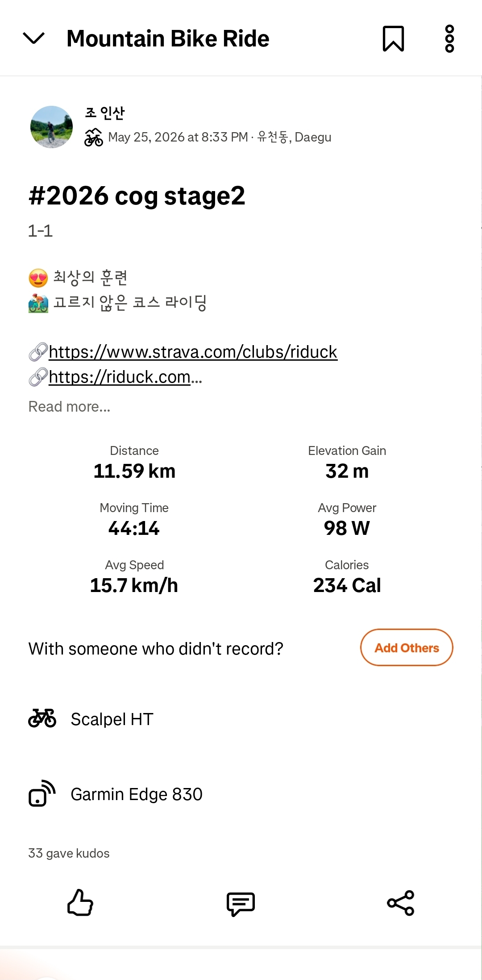Open comments with the speech bubble icon
Image resolution: width=482 pixels, height=980 pixels.
(241, 904)
